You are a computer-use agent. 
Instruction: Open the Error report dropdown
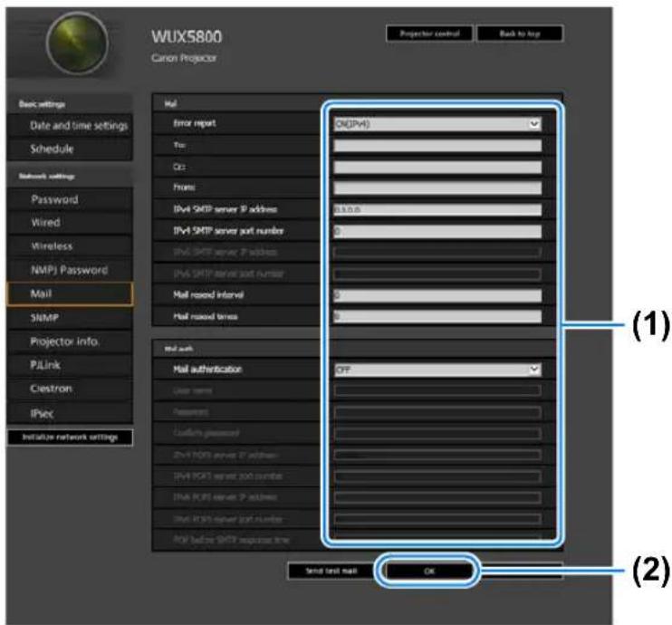[437, 124]
